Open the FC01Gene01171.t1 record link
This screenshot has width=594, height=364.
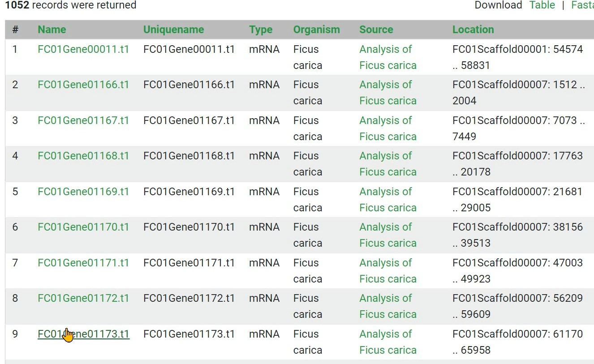tap(83, 263)
